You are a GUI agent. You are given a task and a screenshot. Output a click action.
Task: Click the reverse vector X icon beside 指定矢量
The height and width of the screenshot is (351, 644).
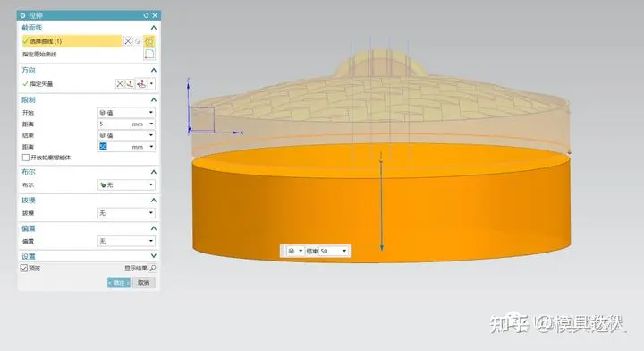point(120,84)
